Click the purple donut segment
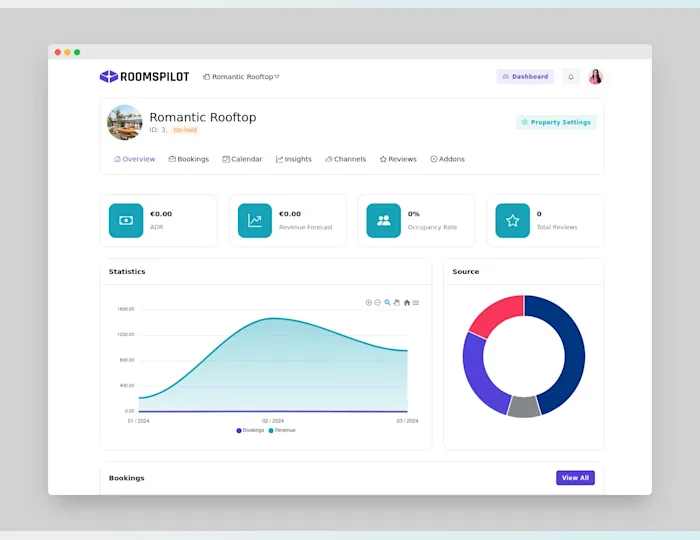 (x=477, y=378)
